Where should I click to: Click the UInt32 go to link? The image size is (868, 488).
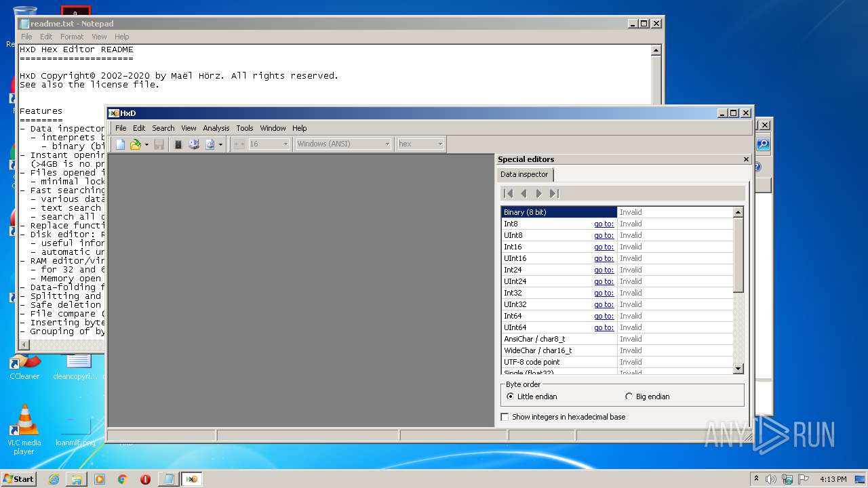coord(604,304)
